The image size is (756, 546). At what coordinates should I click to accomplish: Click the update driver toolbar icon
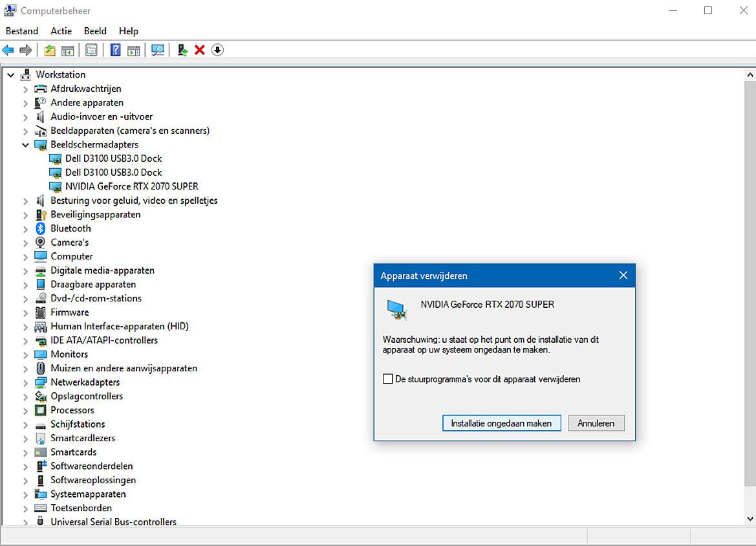[x=182, y=50]
